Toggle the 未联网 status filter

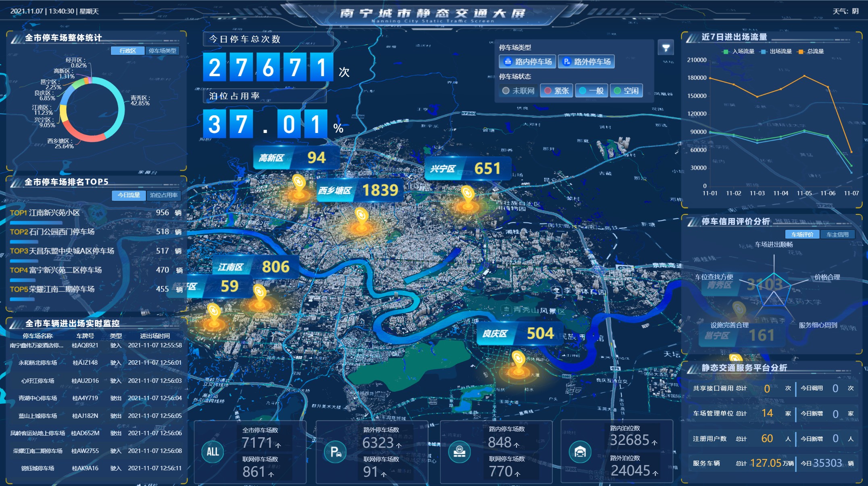(518, 91)
